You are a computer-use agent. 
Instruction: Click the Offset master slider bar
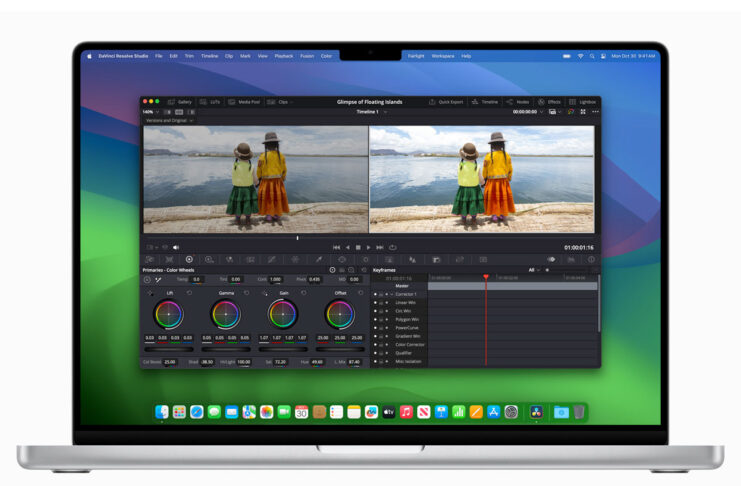coord(340,349)
